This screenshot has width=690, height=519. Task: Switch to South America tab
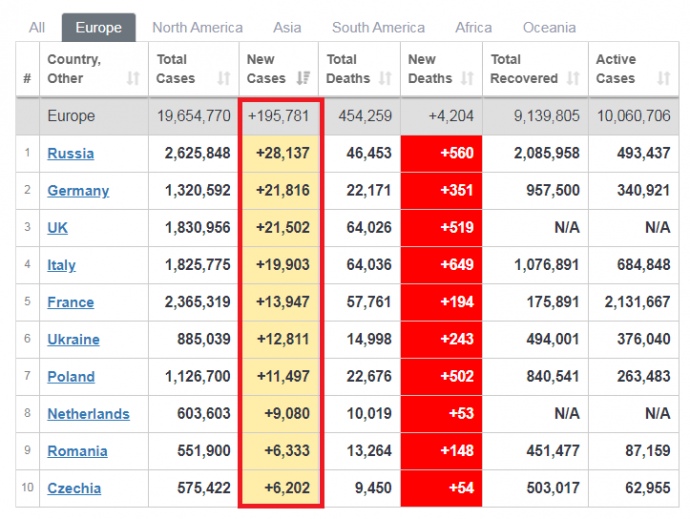pos(378,27)
